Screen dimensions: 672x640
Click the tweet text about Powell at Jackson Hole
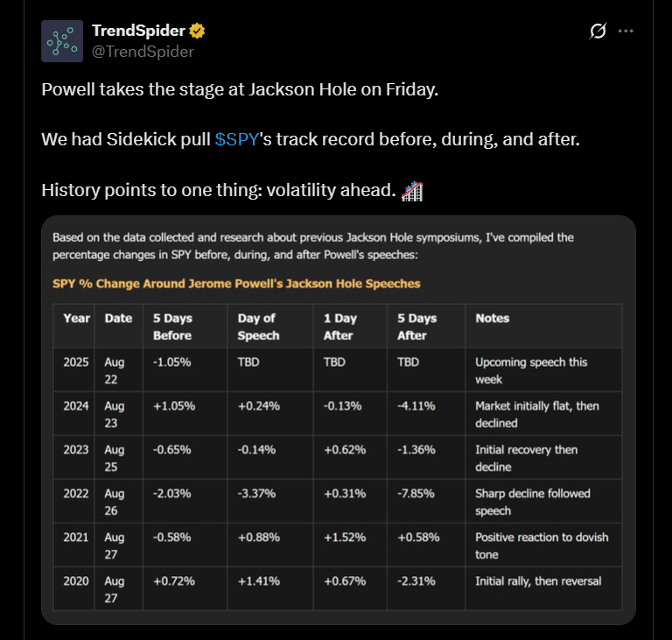[x=240, y=89]
